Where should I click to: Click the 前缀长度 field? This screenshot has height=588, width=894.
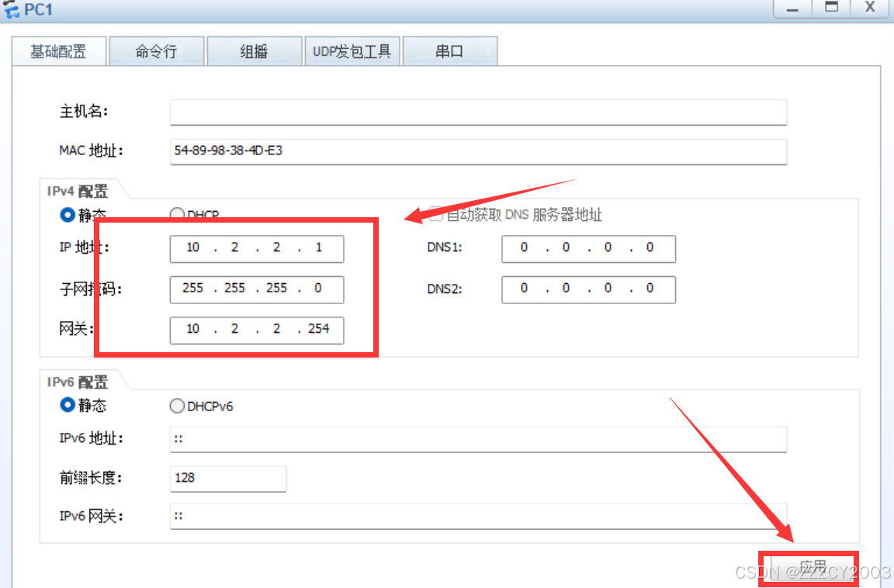tap(228, 478)
